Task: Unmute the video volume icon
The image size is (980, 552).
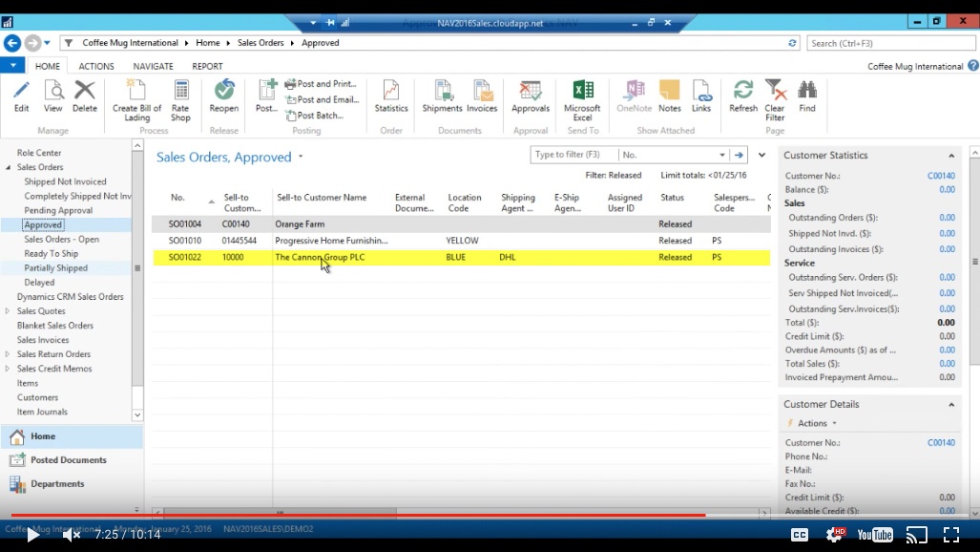Action: coord(72,535)
